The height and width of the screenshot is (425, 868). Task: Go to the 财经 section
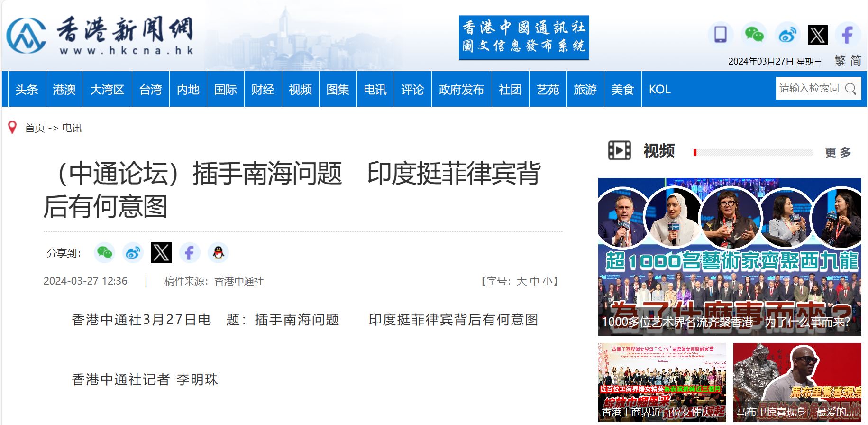click(x=263, y=90)
